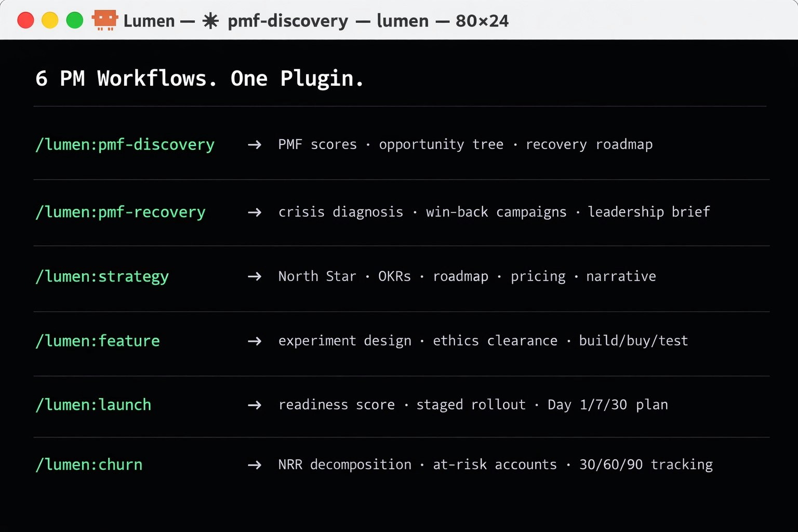Click the robot icon in the title bar
Screen dimensions: 798x532
(104, 21)
